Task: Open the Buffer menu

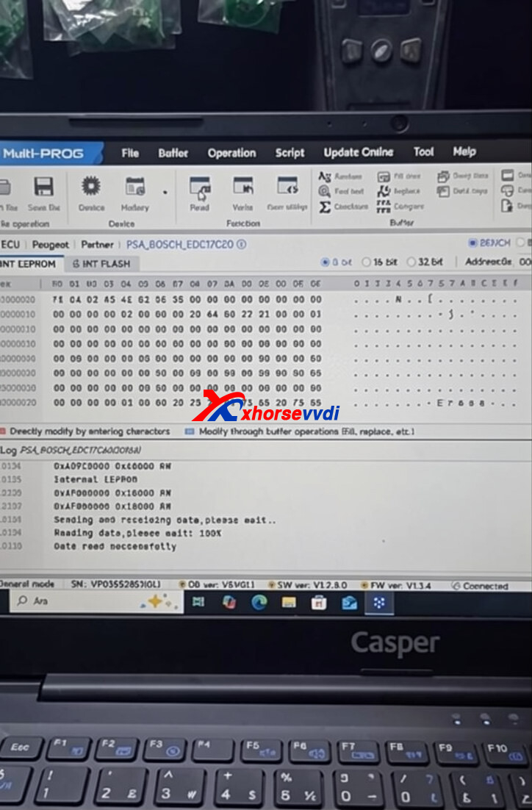Action: (x=173, y=153)
